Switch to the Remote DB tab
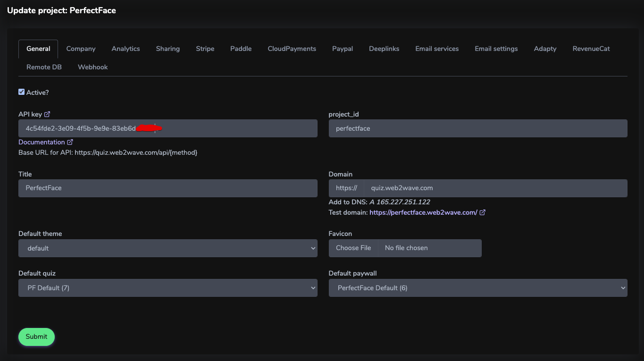This screenshot has width=644, height=361. tap(44, 67)
